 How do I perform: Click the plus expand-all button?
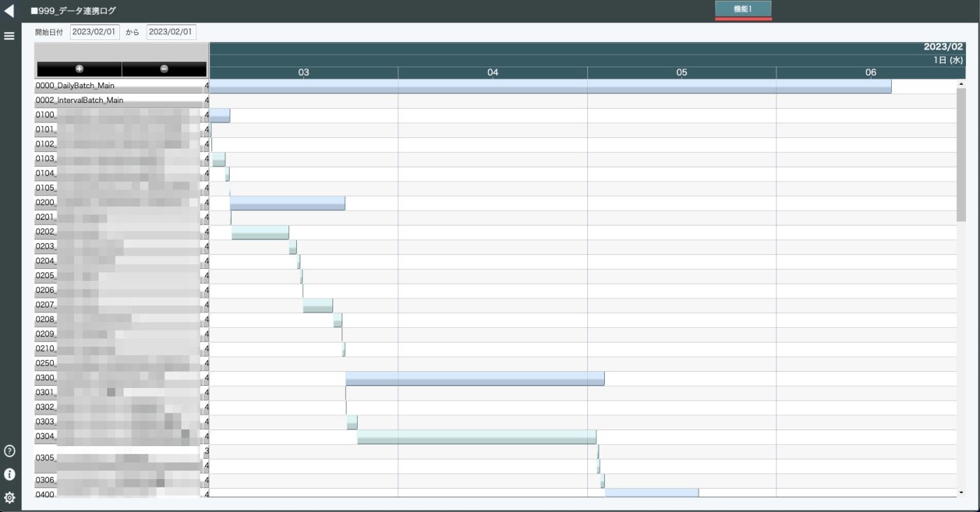click(x=79, y=69)
